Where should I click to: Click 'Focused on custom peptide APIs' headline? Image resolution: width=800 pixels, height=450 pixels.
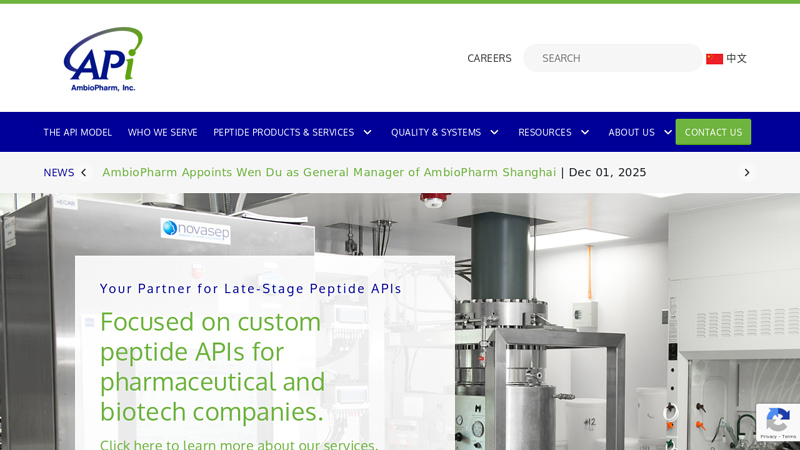(212, 367)
